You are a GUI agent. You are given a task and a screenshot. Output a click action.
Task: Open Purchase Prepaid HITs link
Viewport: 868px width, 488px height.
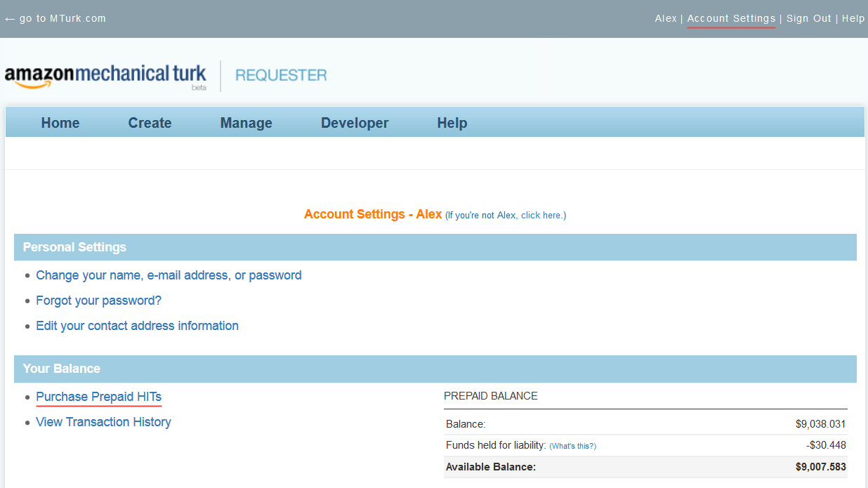click(x=98, y=397)
